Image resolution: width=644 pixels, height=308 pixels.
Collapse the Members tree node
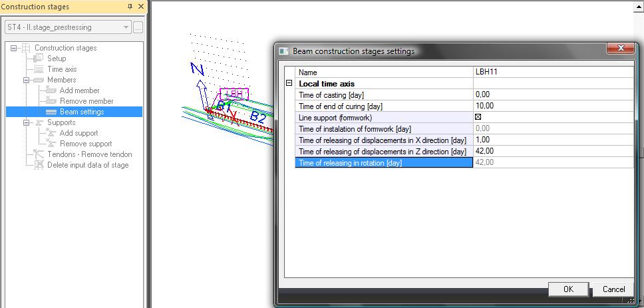click(27, 80)
